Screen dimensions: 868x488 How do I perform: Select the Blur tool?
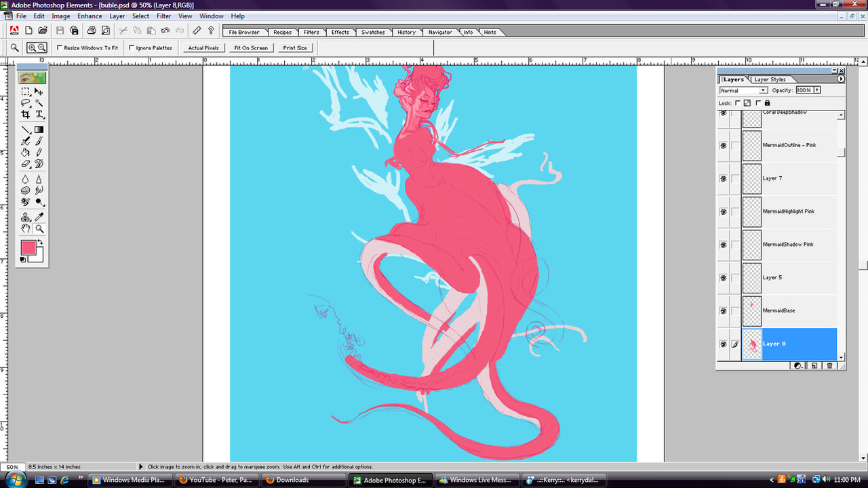[26, 179]
